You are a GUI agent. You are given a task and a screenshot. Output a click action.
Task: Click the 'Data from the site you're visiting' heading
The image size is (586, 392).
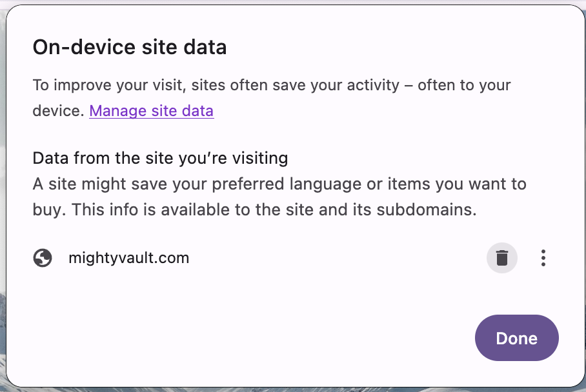tap(160, 159)
